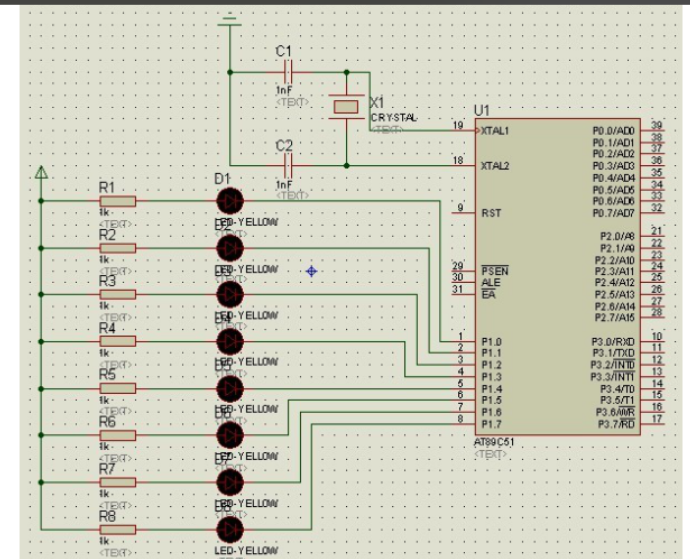Select resistor R4 component
Screen dimensions: 690x559
click(x=118, y=342)
